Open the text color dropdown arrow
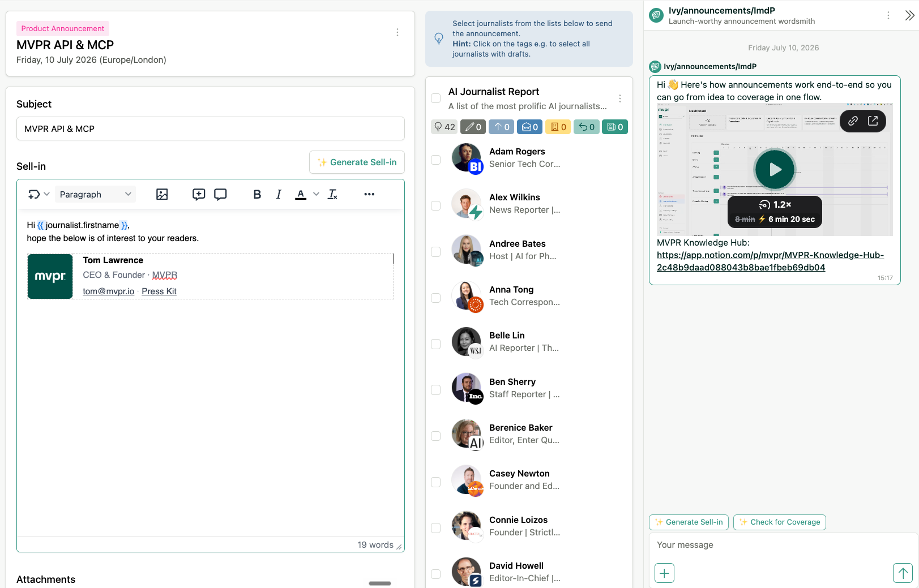Viewport: 919px width, 588px height. pos(316,194)
